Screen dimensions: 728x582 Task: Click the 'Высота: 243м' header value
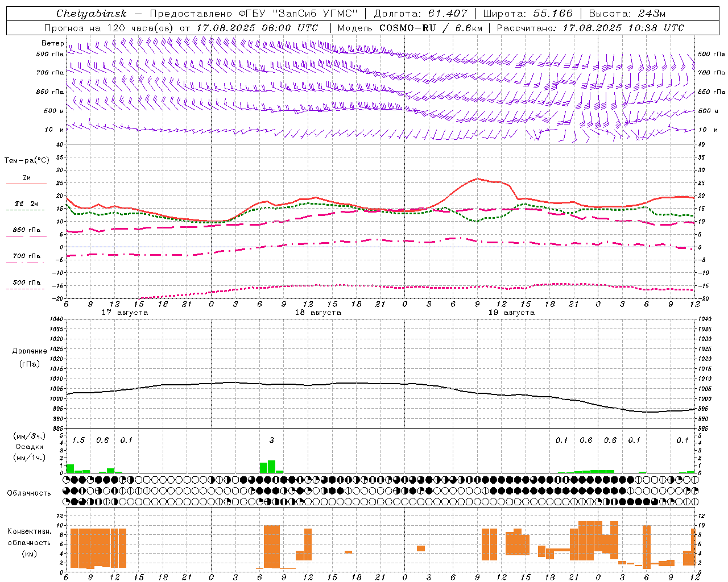[627, 14]
